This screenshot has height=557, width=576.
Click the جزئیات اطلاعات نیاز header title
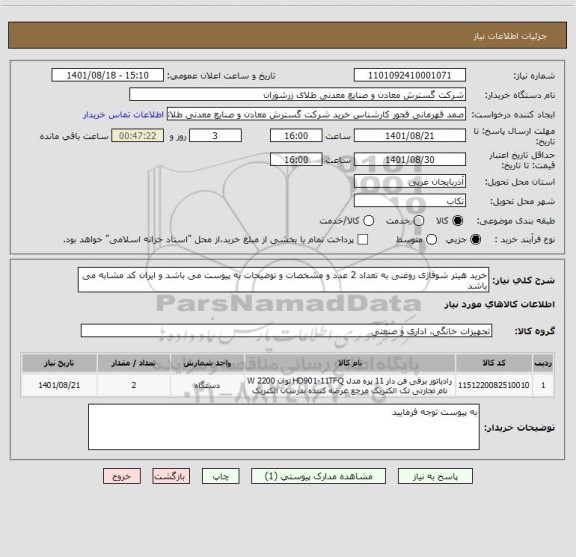510,36
